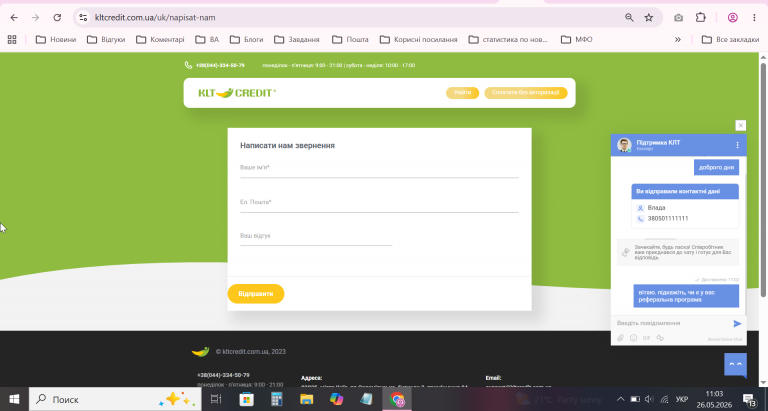Open the Блоги bookmarks folder
This screenshot has height=411, width=768.
pos(246,40)
